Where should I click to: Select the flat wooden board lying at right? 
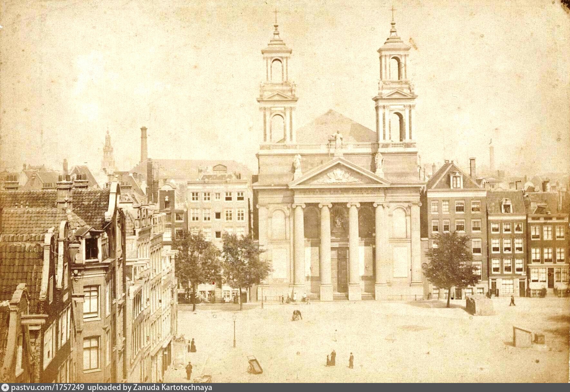tap(523, 337)
